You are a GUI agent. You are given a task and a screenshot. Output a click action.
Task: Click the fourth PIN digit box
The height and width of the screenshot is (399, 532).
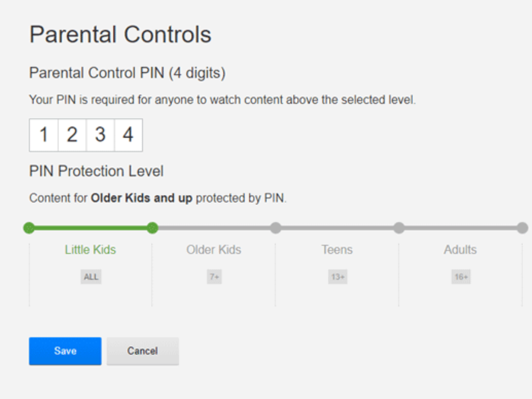(x=128, y=135)
